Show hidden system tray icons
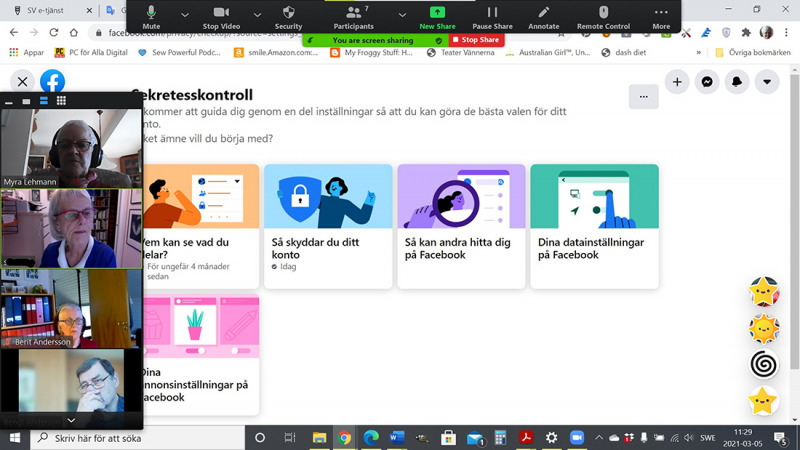The width and height of the screenshot is (800, 450). point(599,438)
